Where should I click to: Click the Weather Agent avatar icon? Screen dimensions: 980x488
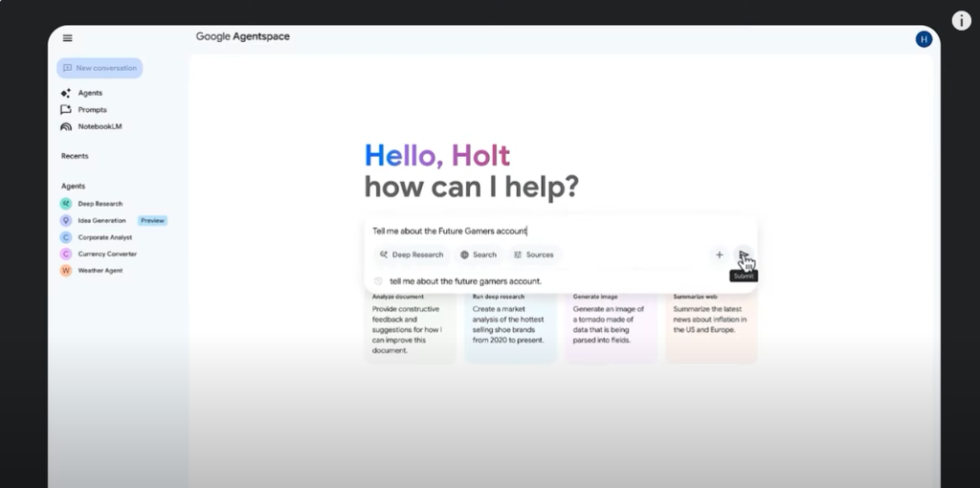[66, 271]
